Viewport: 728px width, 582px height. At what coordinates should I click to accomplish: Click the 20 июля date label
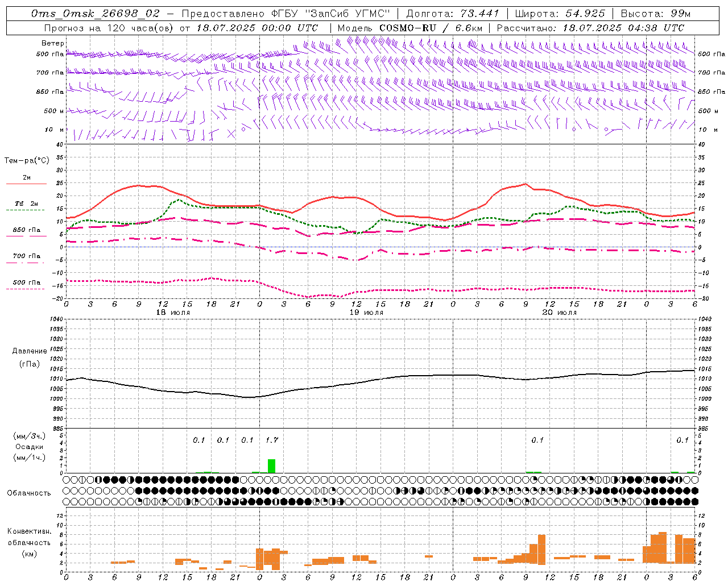coord(560,313)
